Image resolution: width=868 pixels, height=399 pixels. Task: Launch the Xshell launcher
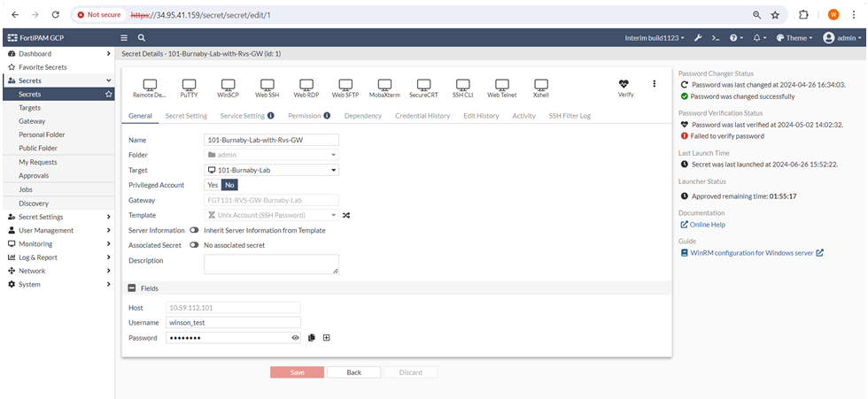point(541,88)
